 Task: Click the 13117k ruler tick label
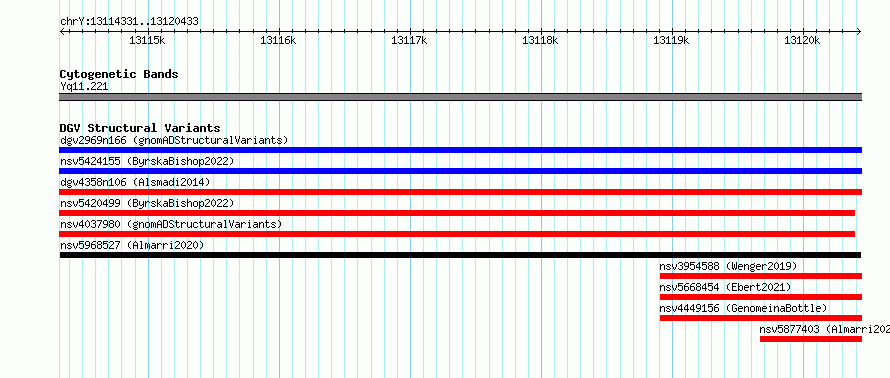(409, 40)
